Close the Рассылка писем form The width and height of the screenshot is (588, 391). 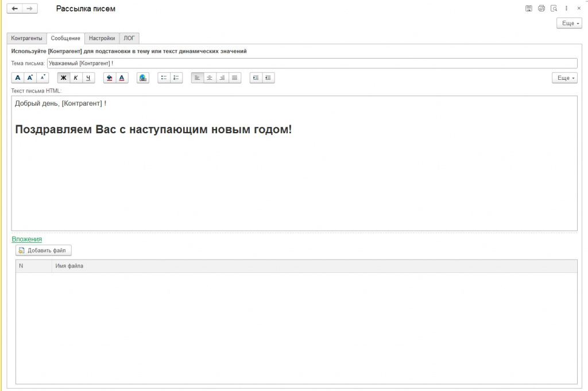click(x=579, y=8)
